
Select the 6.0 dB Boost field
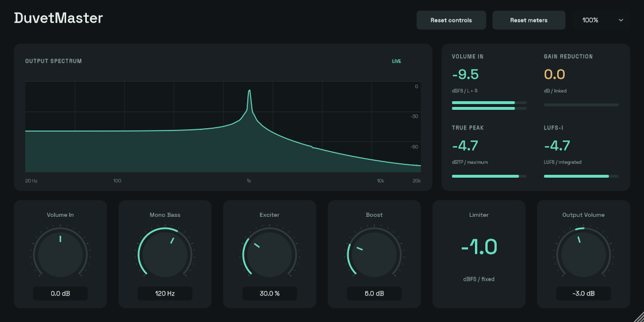[x=374, y=294]
